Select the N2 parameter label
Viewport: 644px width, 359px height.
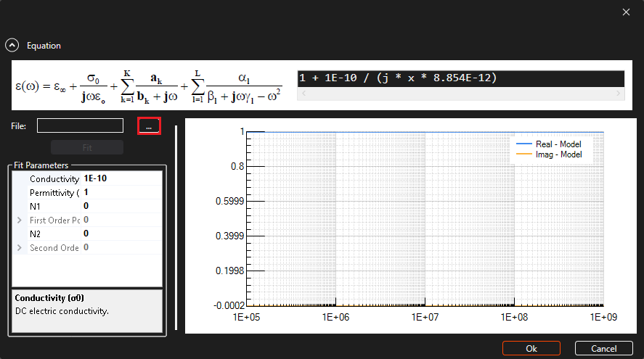(x=35, y=234)
